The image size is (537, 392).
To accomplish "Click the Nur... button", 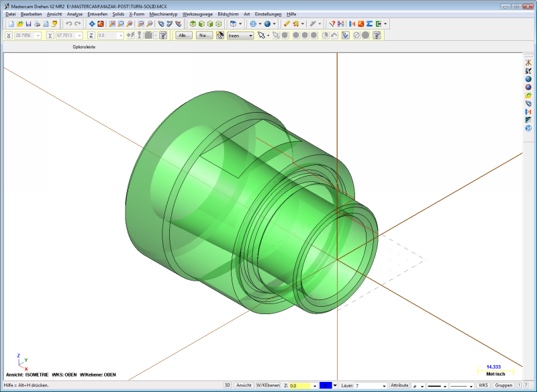I will (204, 36).
